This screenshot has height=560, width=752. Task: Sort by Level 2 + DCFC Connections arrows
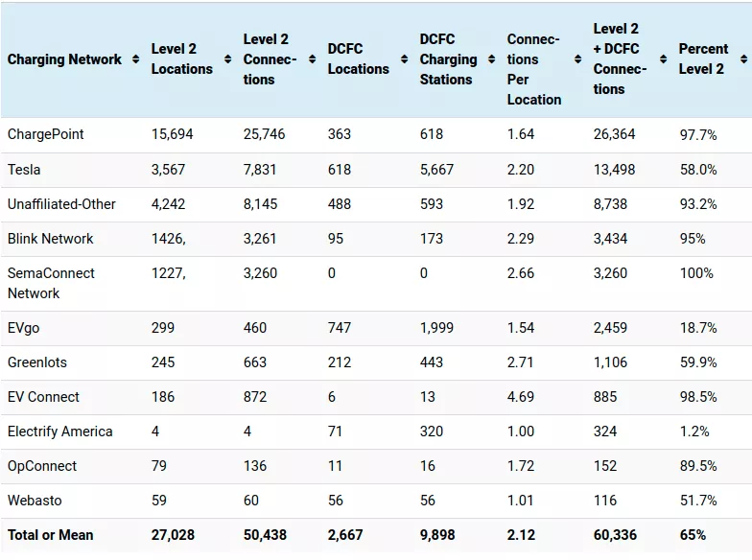664,59
